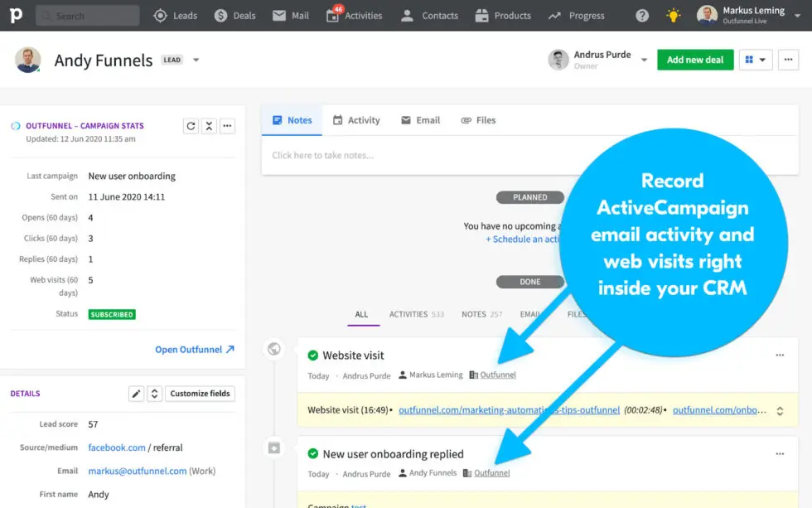
Task: Click Customize fields button
Action: click(x=200, y=394)
